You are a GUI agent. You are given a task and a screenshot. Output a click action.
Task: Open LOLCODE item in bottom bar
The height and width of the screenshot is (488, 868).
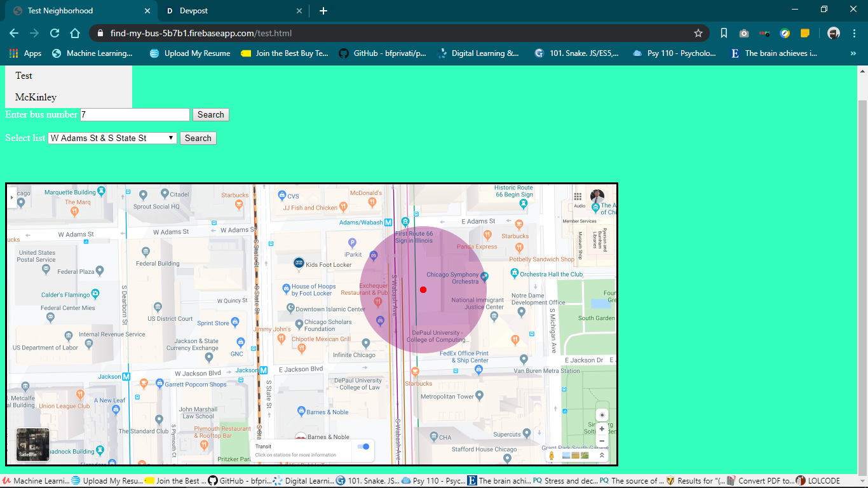(x=818, y=481)
